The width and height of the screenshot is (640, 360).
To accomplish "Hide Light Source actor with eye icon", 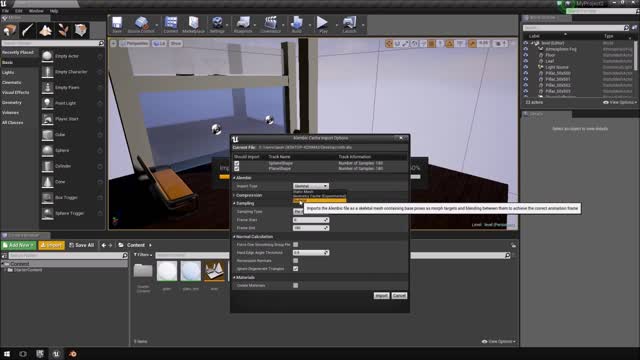I will [x=526, y=67].
